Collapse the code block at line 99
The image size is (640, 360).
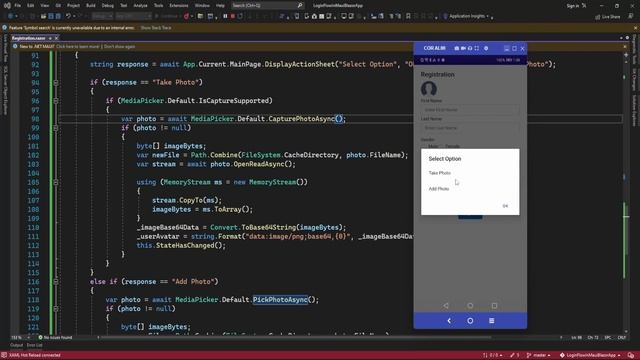point(56,128)
